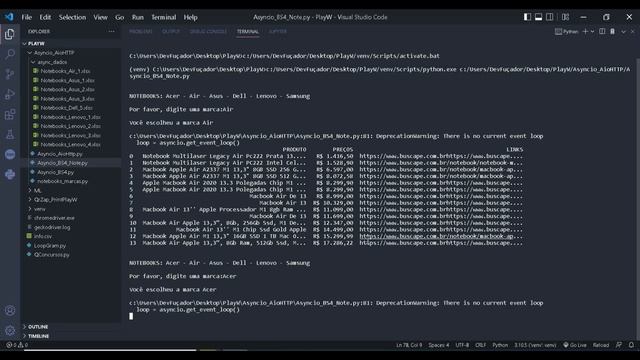Click Go Live in status bar
This screenshot has height=360, width=640.
click(x=575, y=345)
